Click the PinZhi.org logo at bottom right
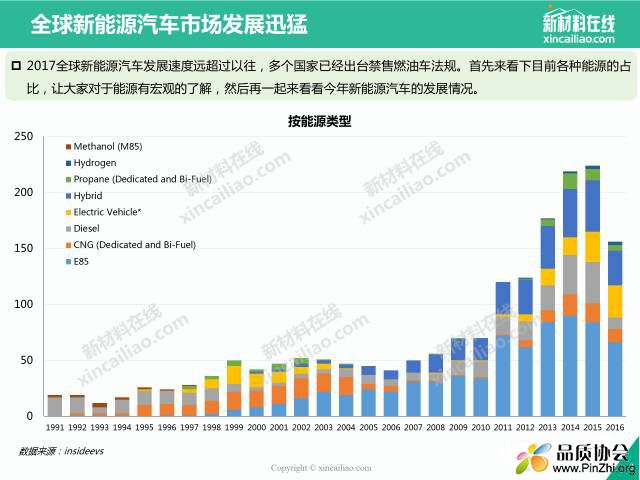The width and height of the screenshot is (640, 480). point(578,459)
